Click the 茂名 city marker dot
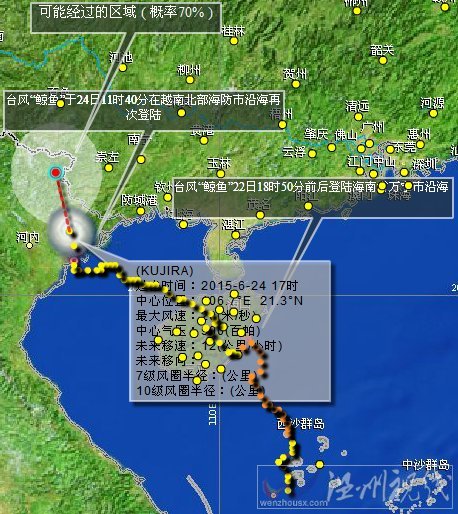Screen dimensions: 458x514 260,215
